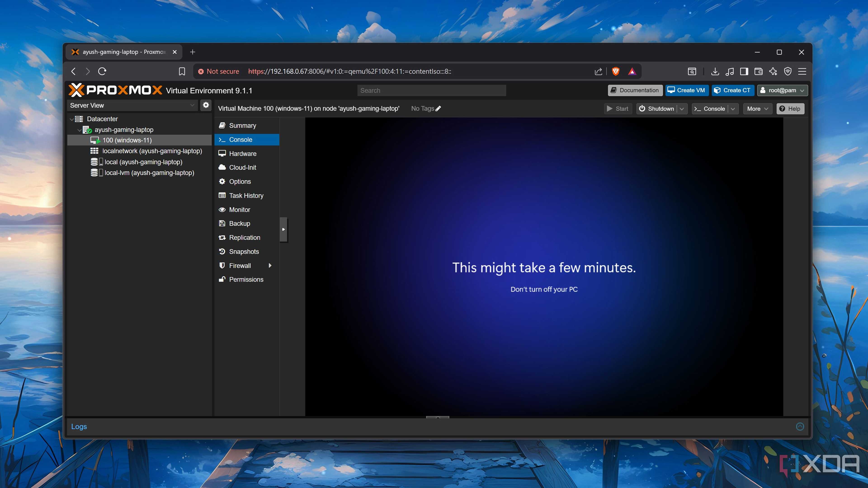Click the Help button

point(790,109)
